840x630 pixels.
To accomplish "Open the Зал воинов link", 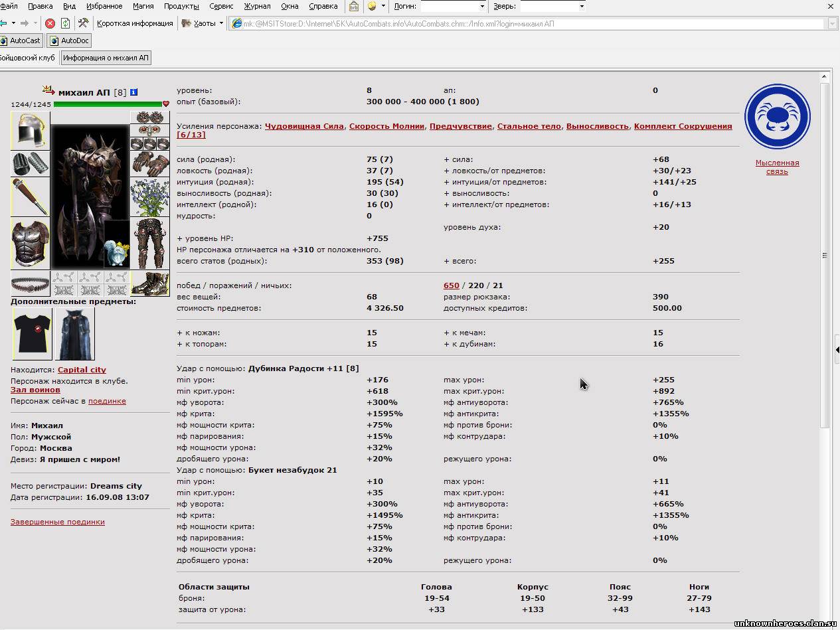I will (x=35, y=390).
